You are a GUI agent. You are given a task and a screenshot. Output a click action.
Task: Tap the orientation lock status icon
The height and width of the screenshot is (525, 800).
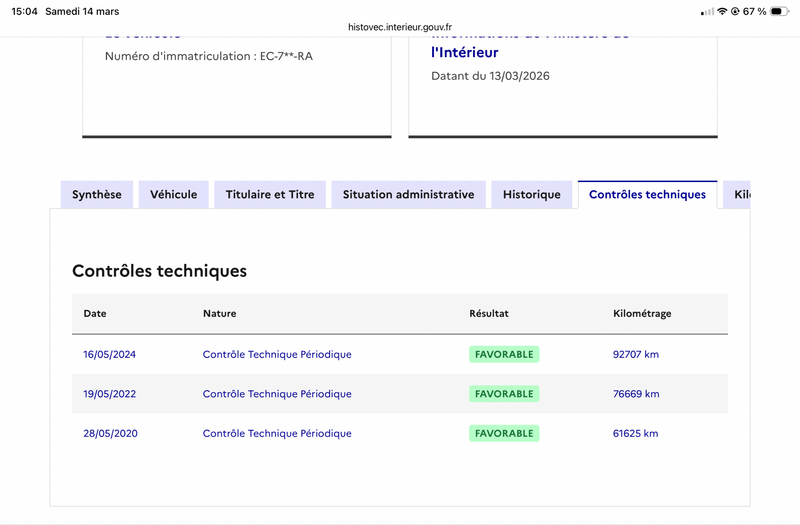(735, 11)
